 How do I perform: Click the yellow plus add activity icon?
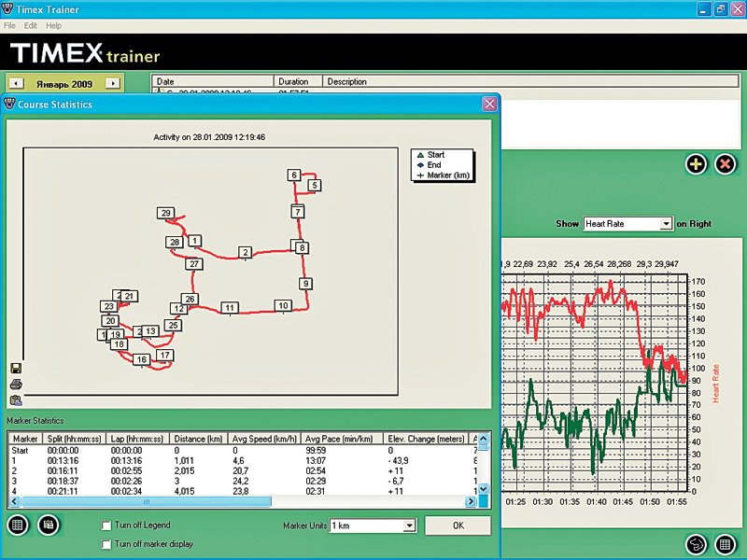point(696,165)
